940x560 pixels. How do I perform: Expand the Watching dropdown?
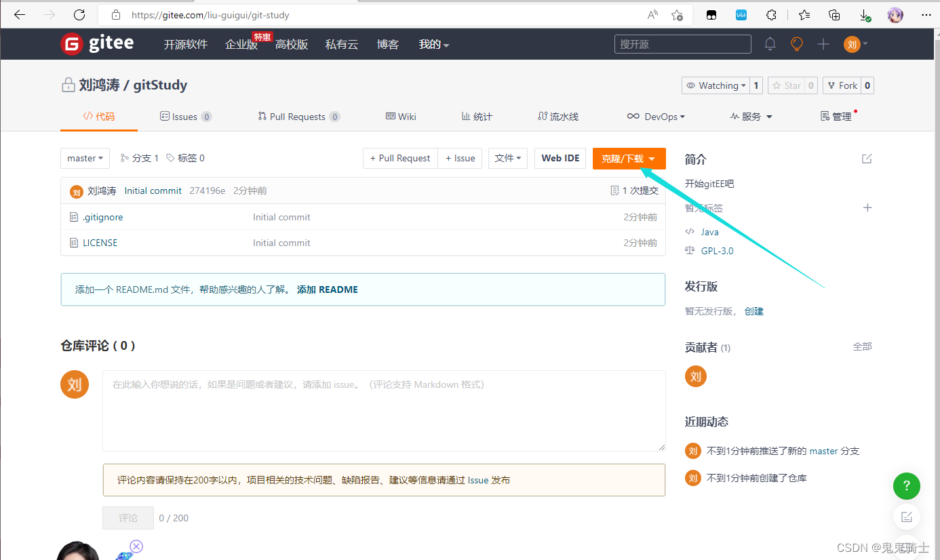click(x=716, y=85)
